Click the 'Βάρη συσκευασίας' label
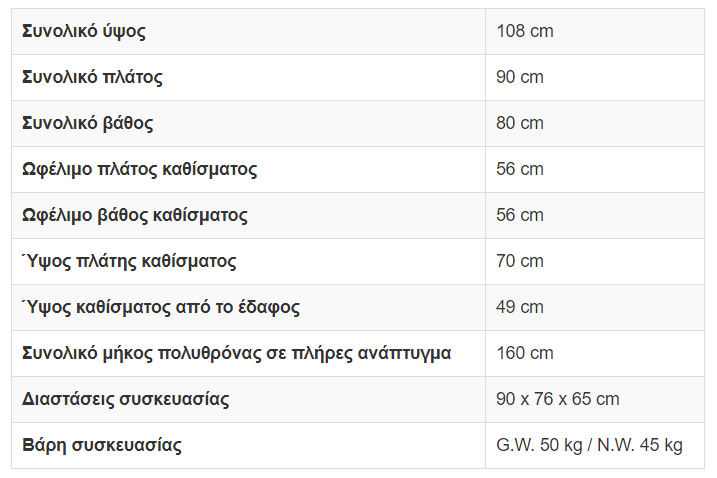Viewport: 717px width, 478px height. pos(102,445)
